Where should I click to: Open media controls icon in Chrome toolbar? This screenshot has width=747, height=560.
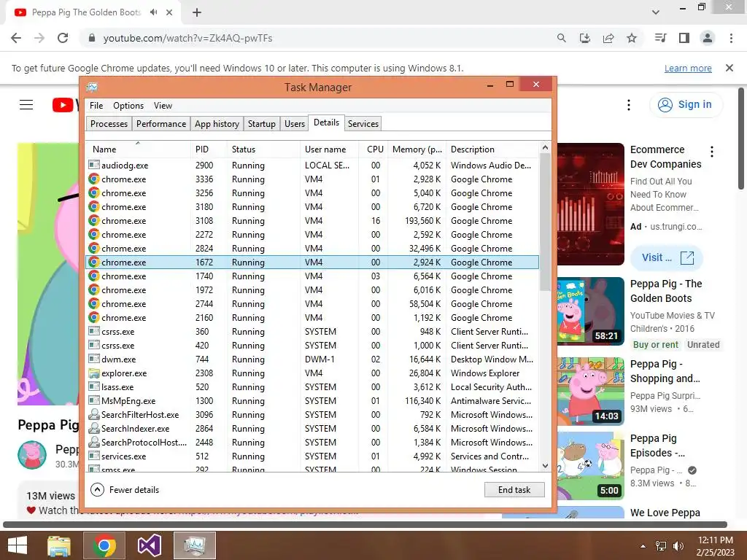[660, 38]
